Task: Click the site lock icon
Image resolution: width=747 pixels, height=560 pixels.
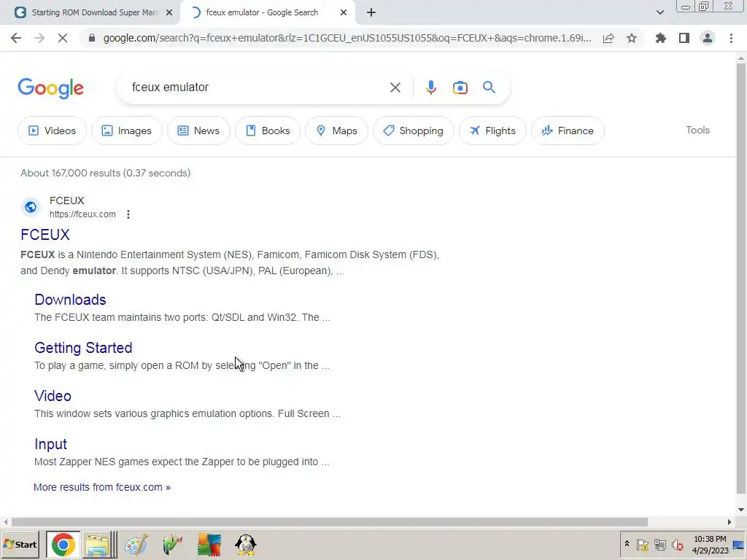Action: tap(92, 38)
